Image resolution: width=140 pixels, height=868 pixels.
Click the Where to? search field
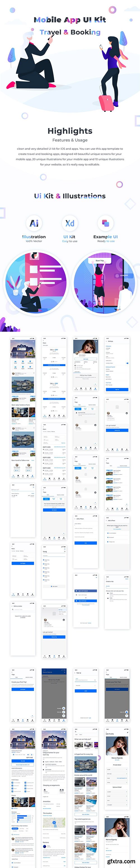point(23,490)
